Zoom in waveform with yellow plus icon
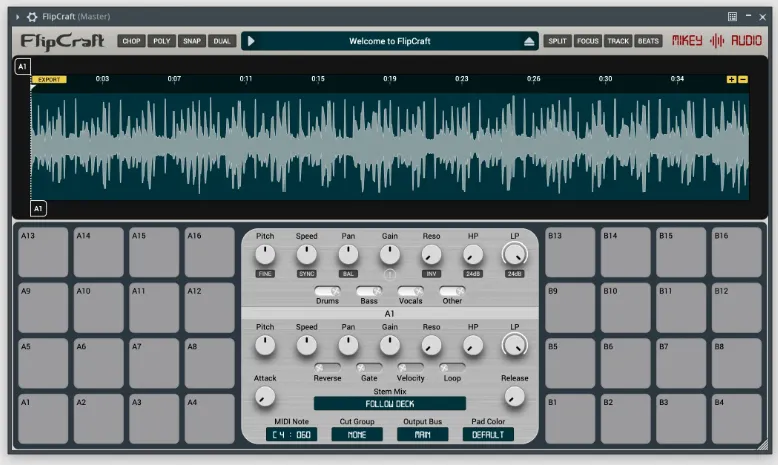The image size is (778, 465). (x=731, y=79)
